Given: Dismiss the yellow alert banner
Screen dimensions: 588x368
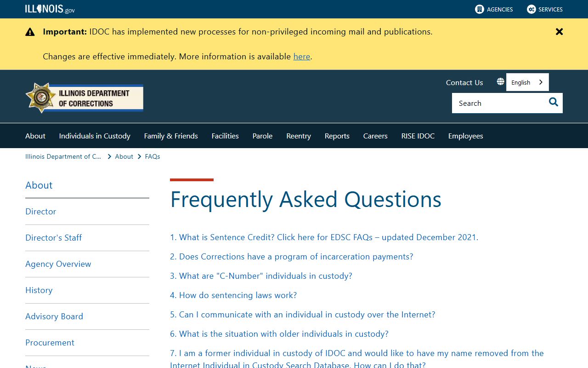Looking at the screenshot, I should [559, 32].
